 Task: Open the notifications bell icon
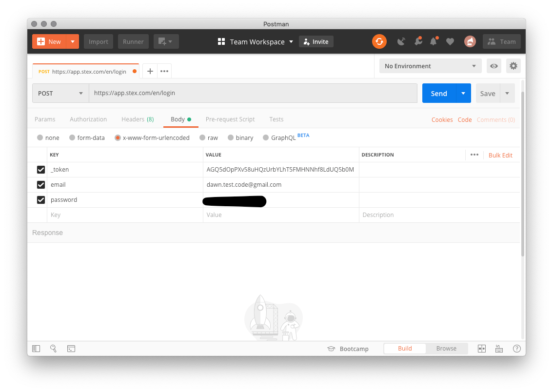pos(434,41)
